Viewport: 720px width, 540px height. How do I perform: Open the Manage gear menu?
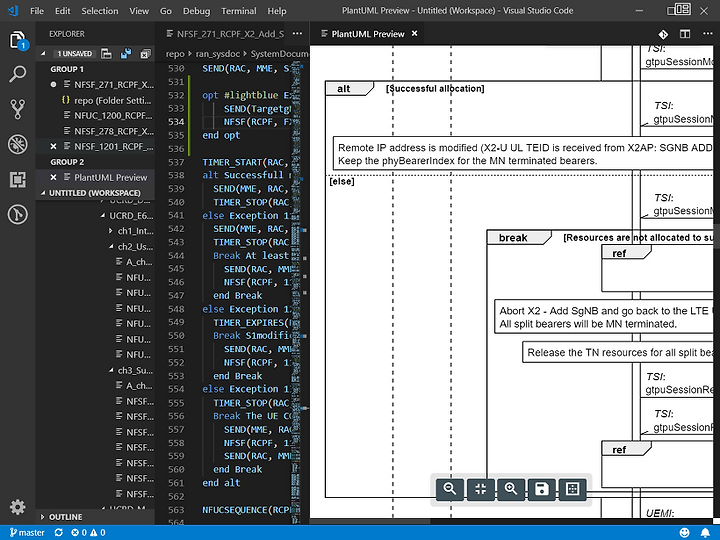[x=18, y=507]
